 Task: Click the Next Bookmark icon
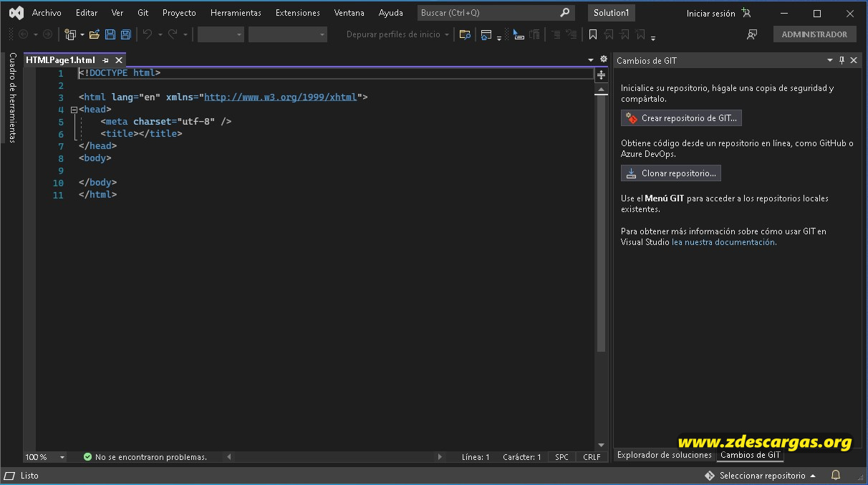pyautogui.click(x=625, y=34)
